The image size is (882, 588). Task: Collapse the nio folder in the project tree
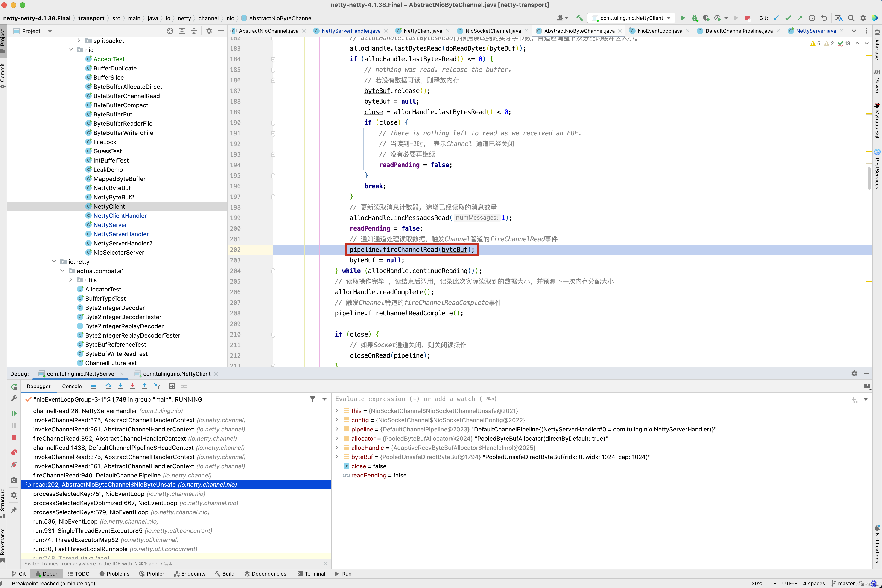click(x=70, y=50)
